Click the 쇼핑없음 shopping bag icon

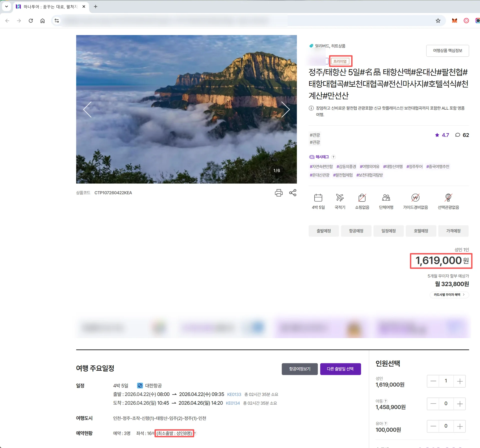coord(362,198)
